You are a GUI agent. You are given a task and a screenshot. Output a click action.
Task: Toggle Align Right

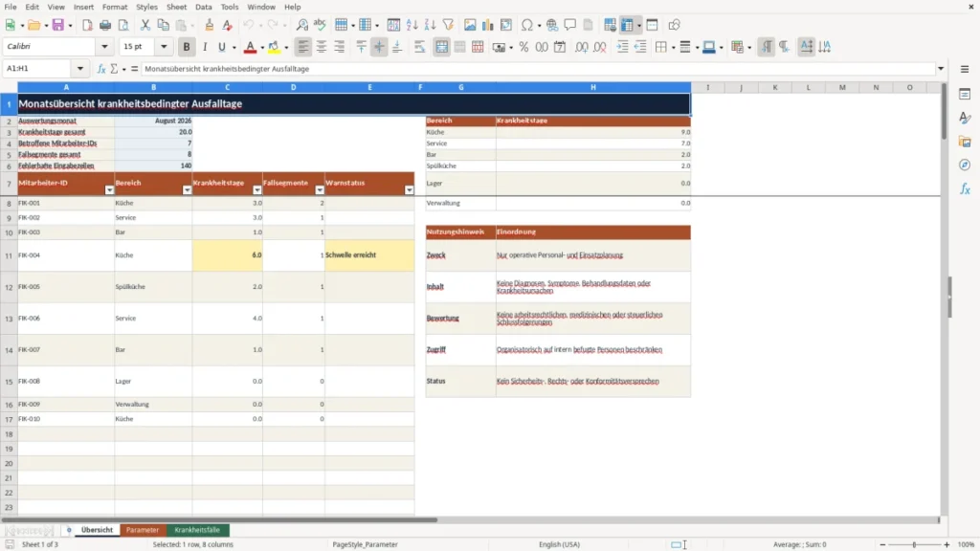click(340, 47)
